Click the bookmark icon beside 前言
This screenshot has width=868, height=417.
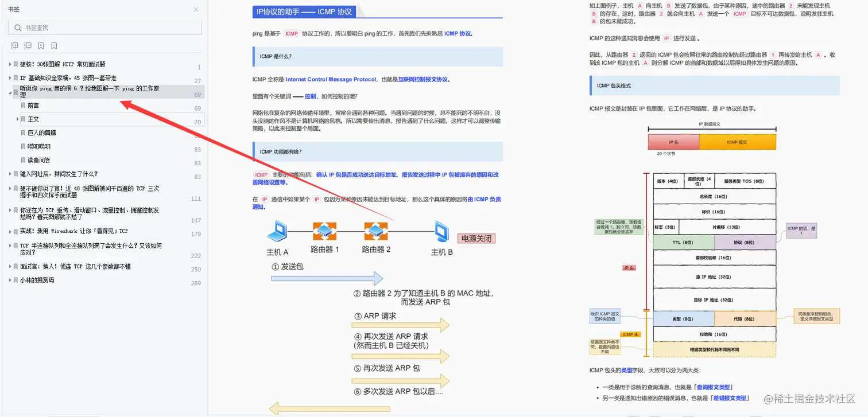[x=23, y=105]
